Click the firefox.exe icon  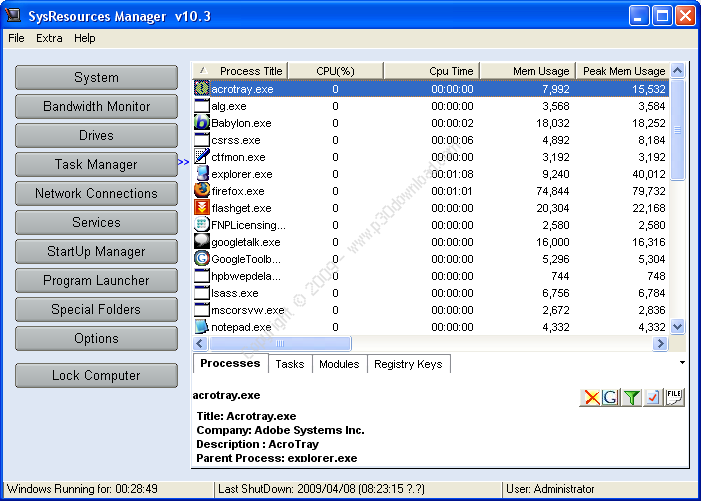click(202, 190)
